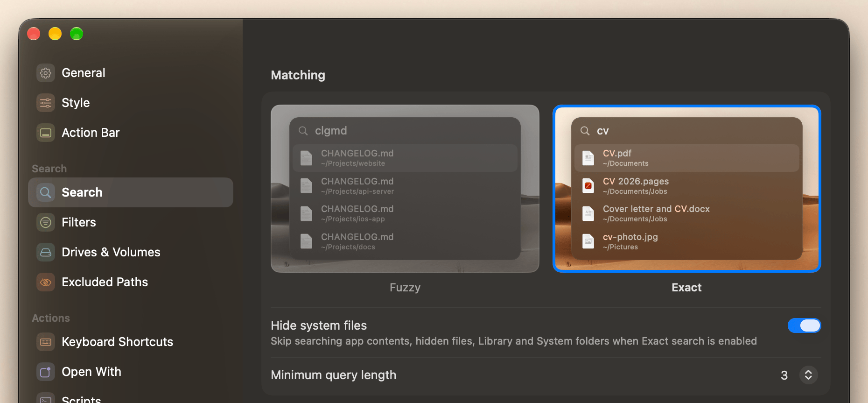The height and width of the screenshot is (403, 868).
Task: Click the Scripts terminal icon
Action: pos(46,398)
